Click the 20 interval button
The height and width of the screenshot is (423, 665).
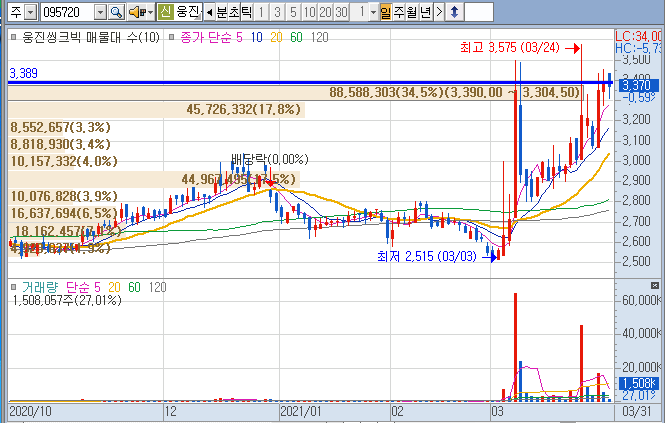click(325, 12)
